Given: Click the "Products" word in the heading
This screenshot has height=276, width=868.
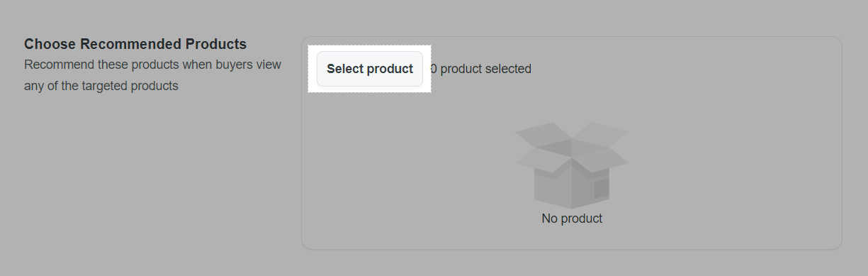Looking at the screenshot, I should point(214,44).
